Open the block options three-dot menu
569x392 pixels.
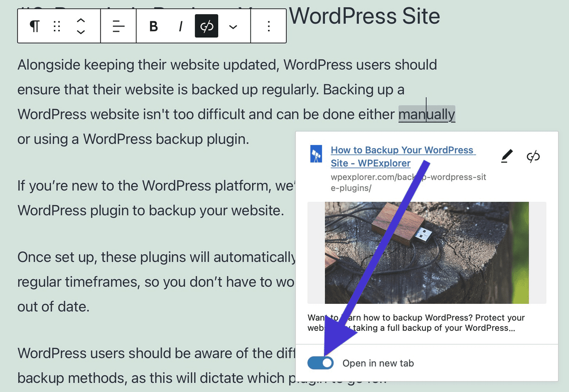click(268, 27)
